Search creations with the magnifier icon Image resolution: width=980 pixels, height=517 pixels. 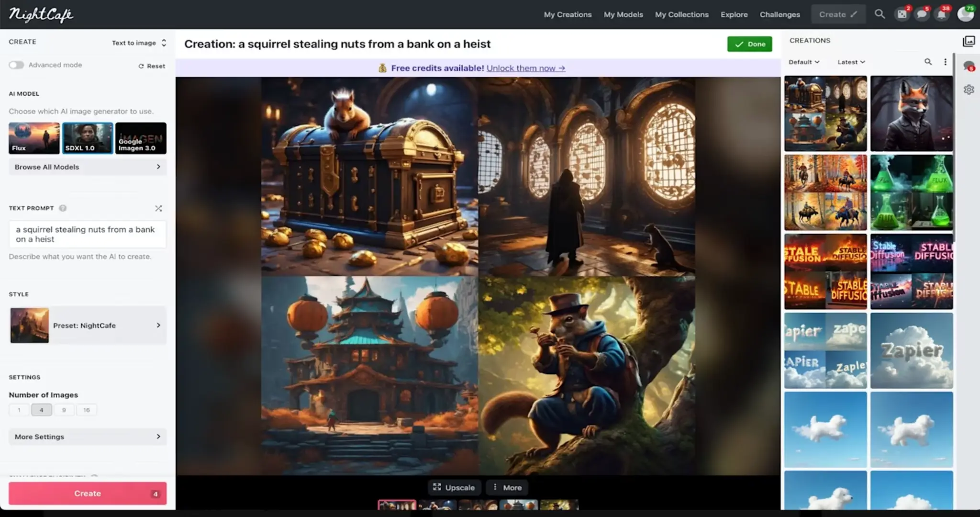(x=928, y=62)
